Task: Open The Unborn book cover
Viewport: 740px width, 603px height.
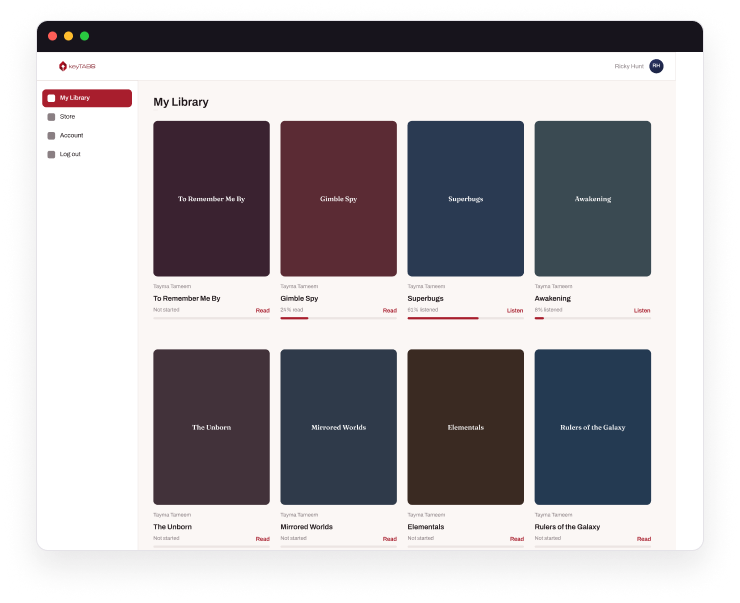Action: (x=211, y=427)
